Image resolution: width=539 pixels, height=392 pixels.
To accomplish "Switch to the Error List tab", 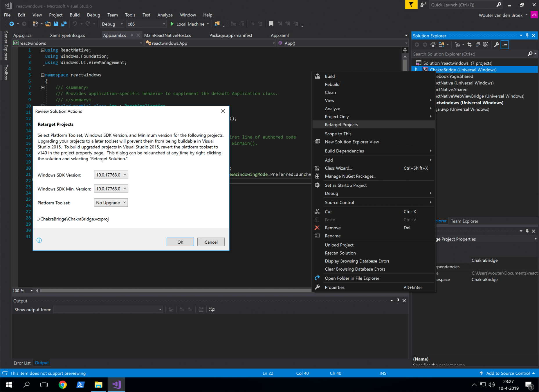I will [x=22, y=363].
